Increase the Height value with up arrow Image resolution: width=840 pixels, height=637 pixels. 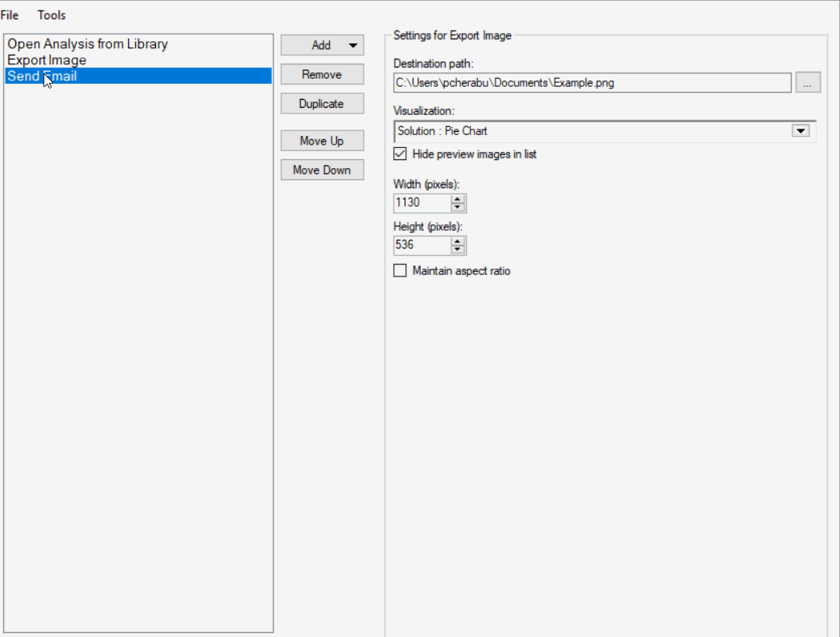click(x=458, y=240)
